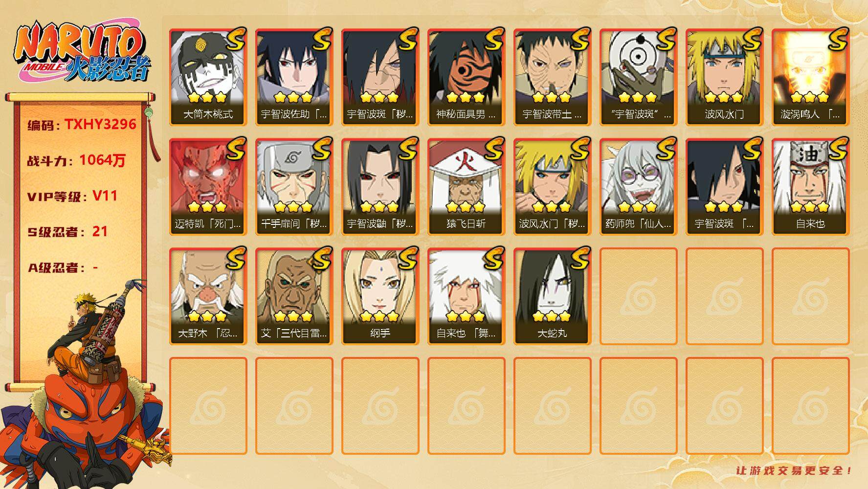Select the 猿飞日斩 Hokage portrait
Screen dimensions: 868x489
click(466, 187)
